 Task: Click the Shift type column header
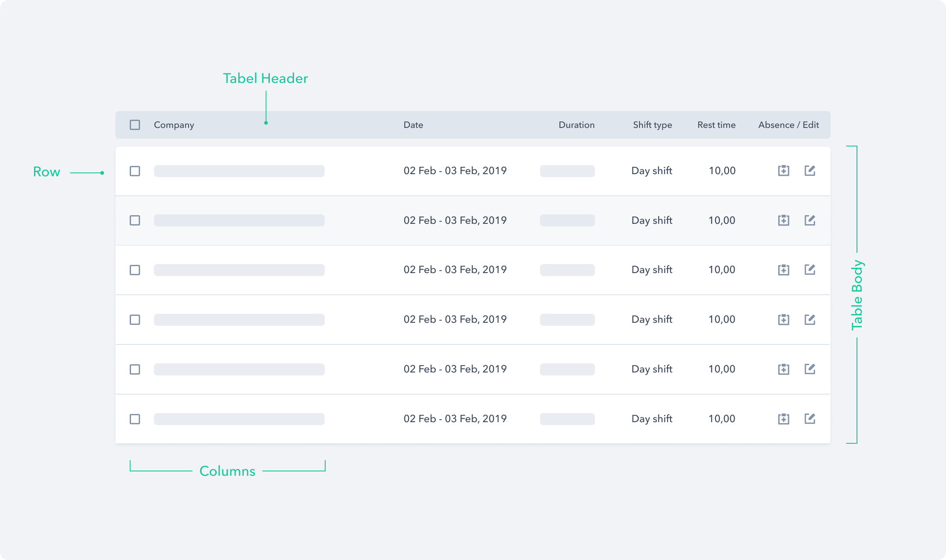[x=652, y=124]
